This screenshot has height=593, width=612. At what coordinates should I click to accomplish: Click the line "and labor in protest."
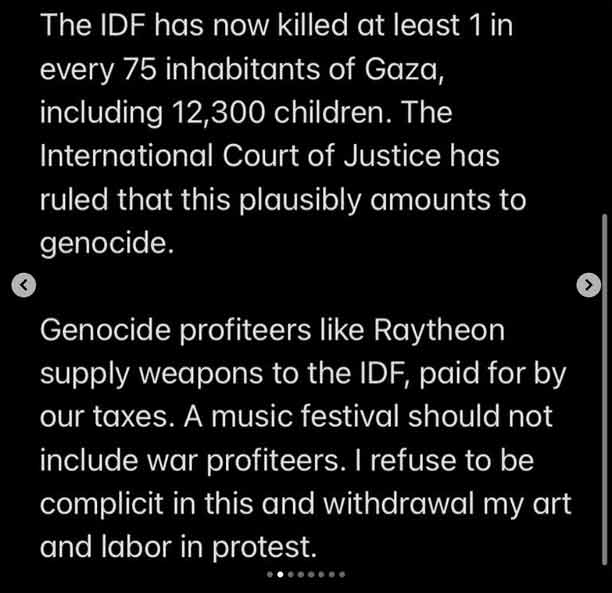[178, 547]
